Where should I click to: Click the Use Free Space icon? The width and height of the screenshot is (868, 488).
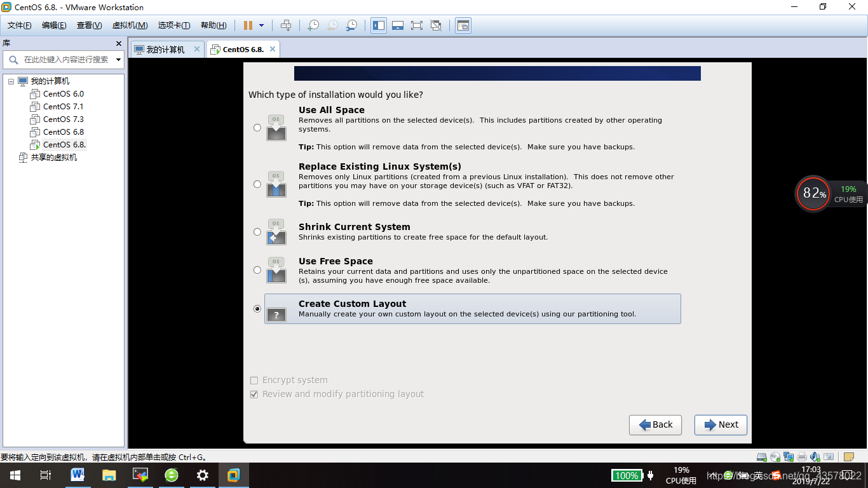(x=276, y=270)
